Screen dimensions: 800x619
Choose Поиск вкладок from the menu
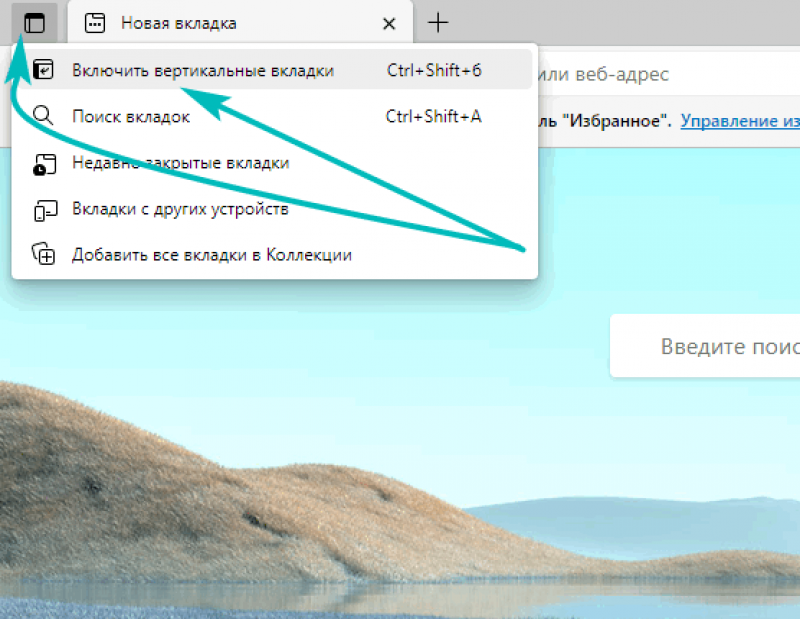[x=131, y=117]
